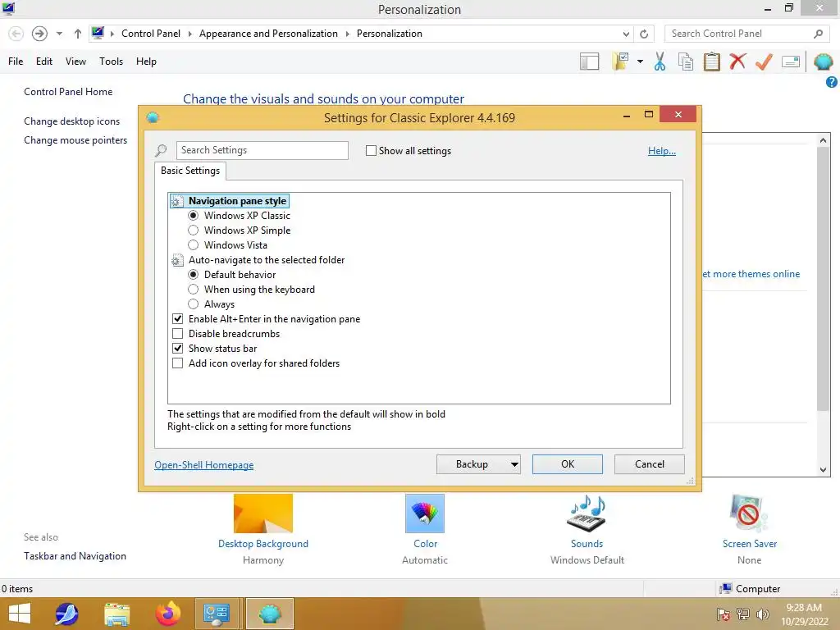Click the folder options toolbar icon
The height and width of the screenshot is (630, 840).
(620, 62)
